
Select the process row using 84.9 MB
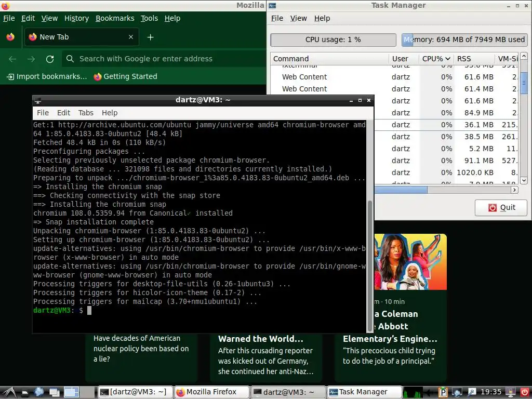coord(446,113)
